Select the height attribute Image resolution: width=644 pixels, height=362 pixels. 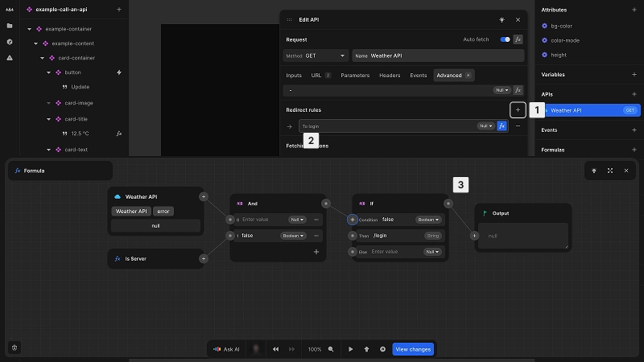(x=559, y=55)
